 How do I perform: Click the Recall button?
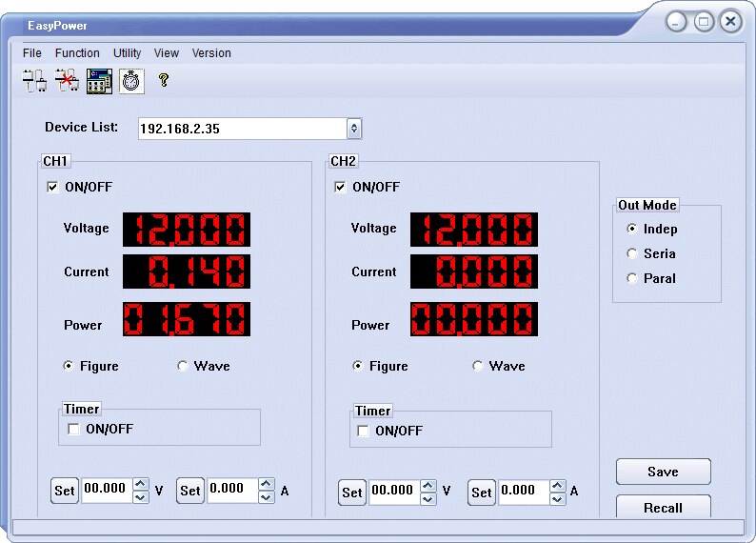[664, 507]
